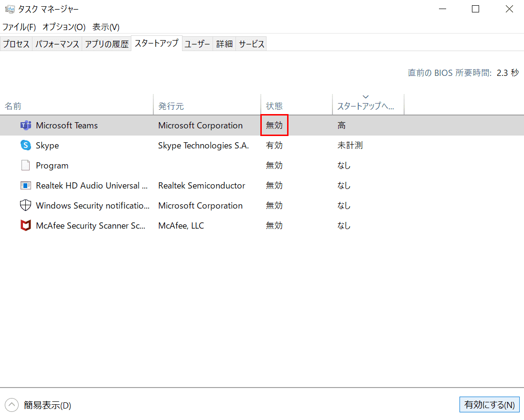Click the 未計測 startup impact value
The image size is (524, 420).
point(350,145)
